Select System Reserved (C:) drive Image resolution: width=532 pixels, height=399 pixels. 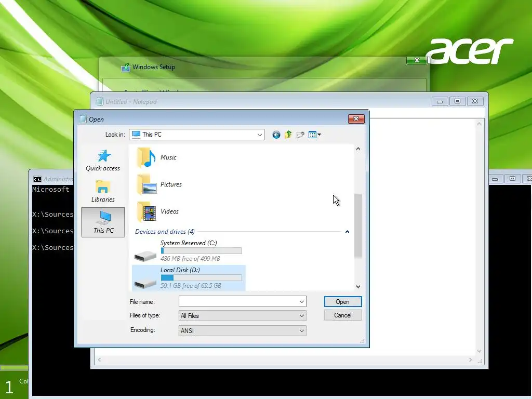pyautogui.click(x=189, y=251)
